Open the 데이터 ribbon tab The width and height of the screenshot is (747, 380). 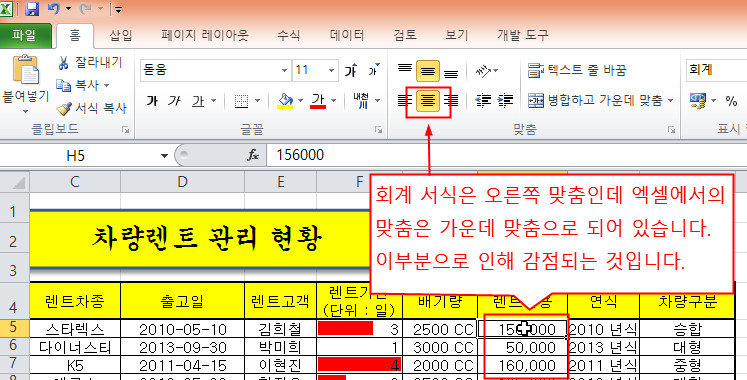(x=347, y=35)
